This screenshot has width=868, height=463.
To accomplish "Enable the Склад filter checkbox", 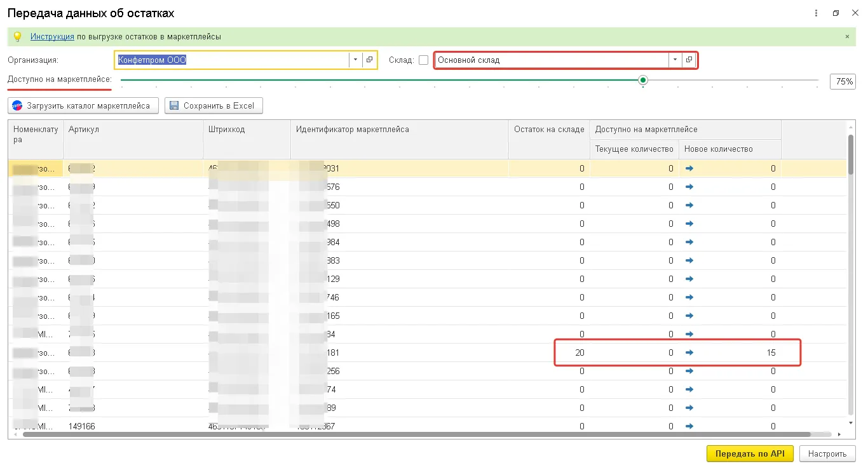I will pyautogui.click(x=424, y=60).
